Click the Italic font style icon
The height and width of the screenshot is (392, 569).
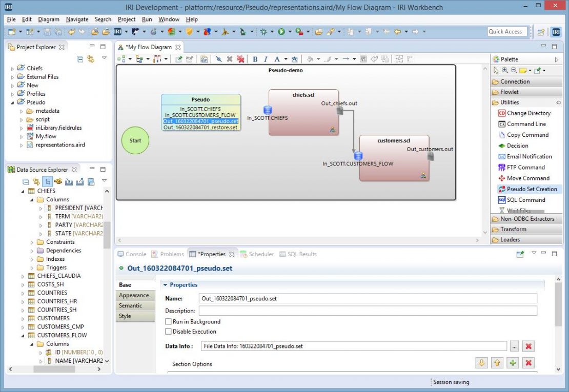(266, 59)
